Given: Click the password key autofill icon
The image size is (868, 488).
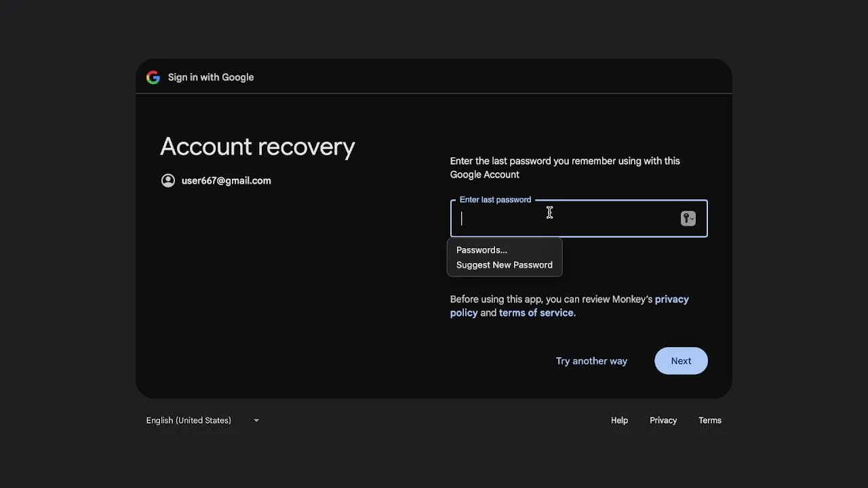Looking at the screenshot, I should click(688, 218).
